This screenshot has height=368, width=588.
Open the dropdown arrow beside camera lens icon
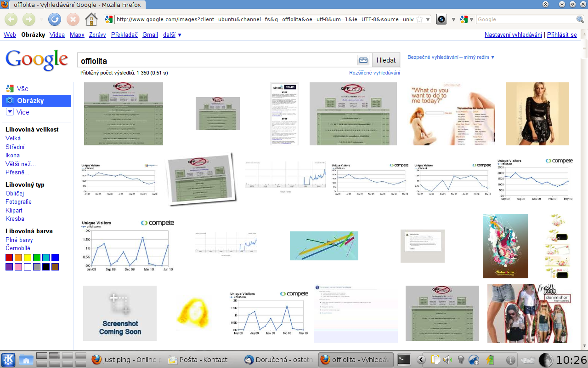coord(453,19)
